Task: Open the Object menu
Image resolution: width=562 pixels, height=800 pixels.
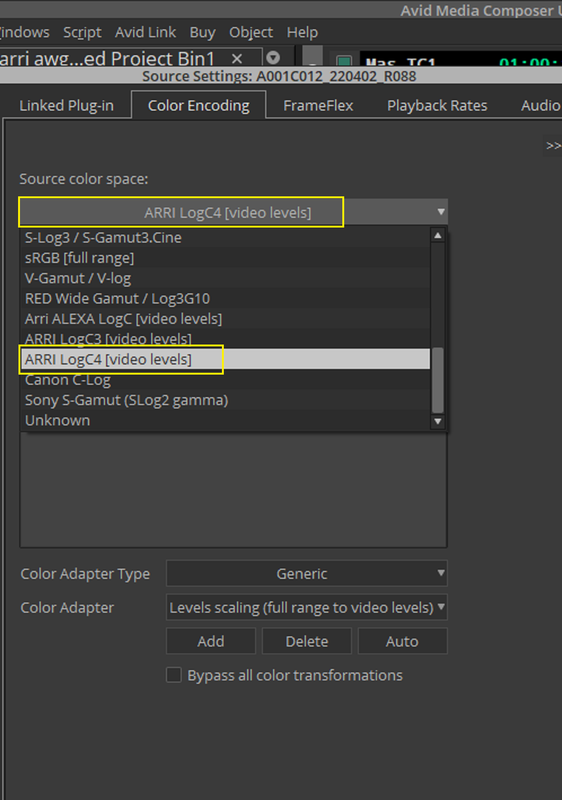Action: pos(251,33)
